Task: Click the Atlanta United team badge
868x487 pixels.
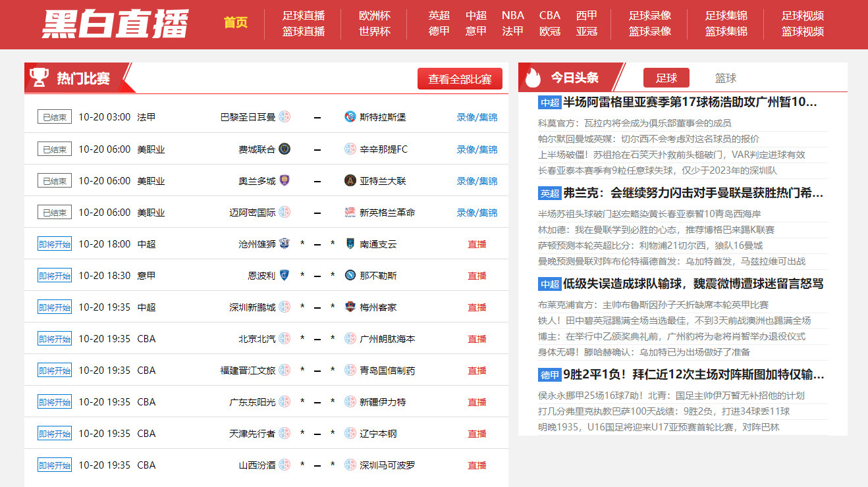Action: pyautogui.click(x=350, y=180)
